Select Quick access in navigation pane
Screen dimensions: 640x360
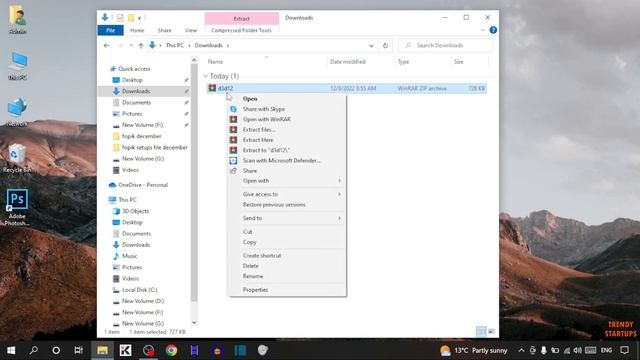(134, 69)
